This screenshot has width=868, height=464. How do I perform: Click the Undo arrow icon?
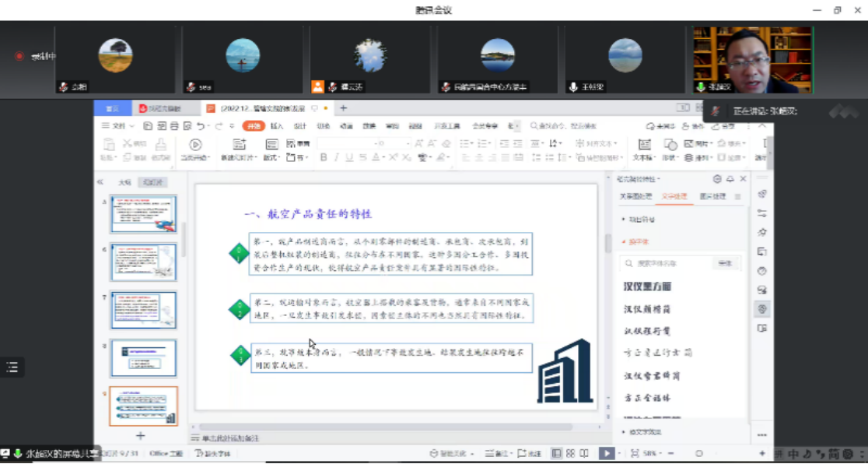tap(201, 126)
